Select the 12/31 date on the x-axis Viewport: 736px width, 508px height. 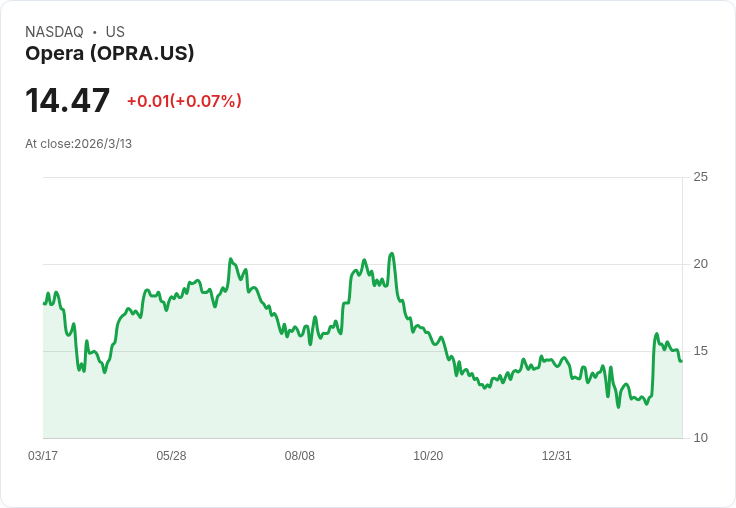tap(556, 456)
